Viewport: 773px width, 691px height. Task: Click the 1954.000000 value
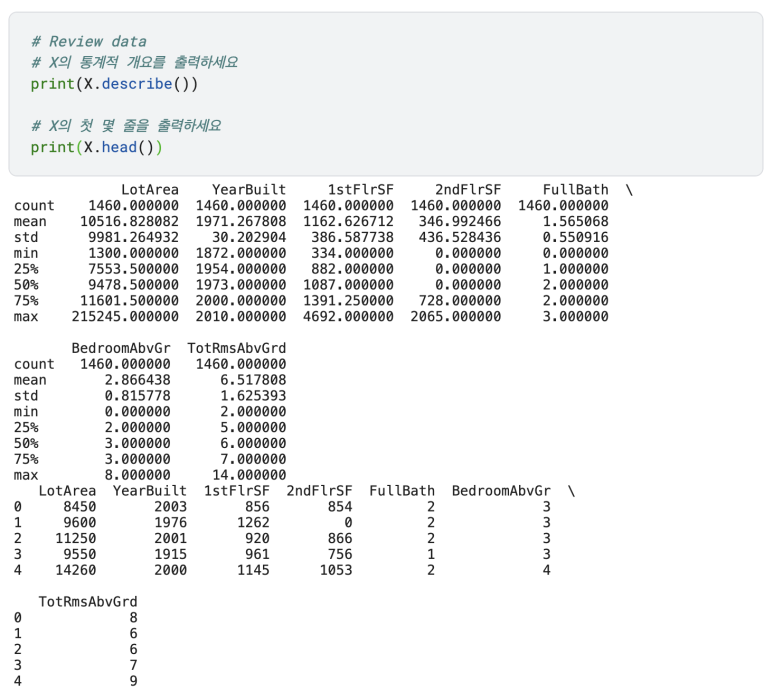pos(241,269)
